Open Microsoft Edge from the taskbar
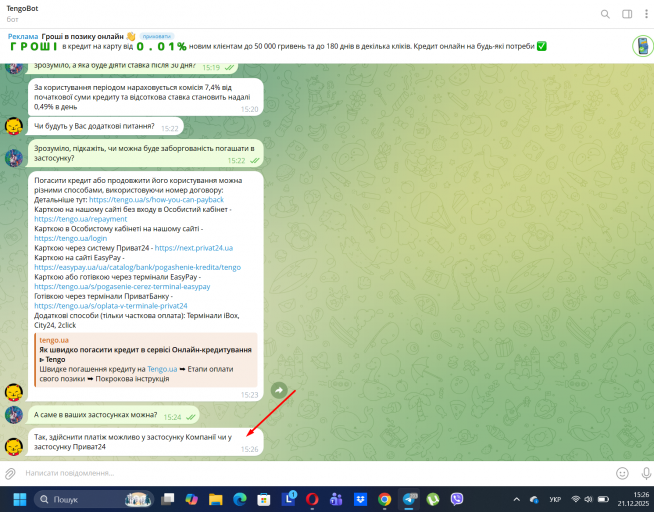This screenshot has height=512, width=654. 240,499
